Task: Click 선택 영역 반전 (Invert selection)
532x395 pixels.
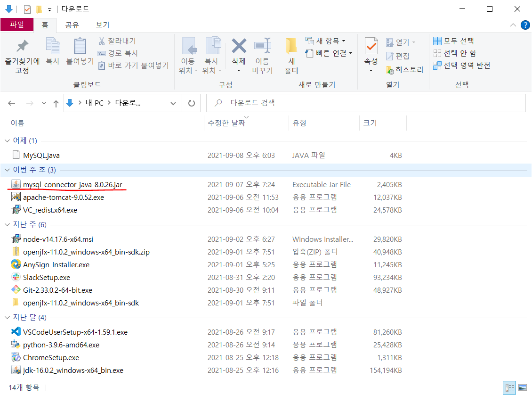Action: (x=462, y=66)
